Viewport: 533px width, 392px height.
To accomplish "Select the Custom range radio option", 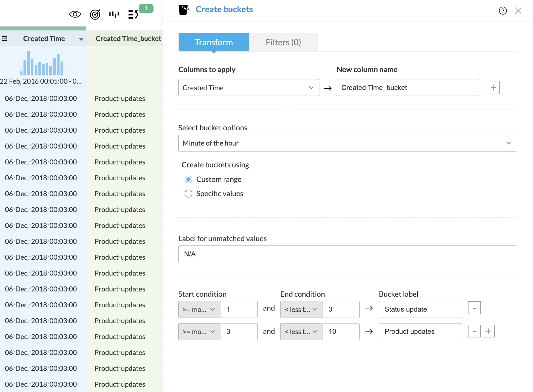I will 188,179.
